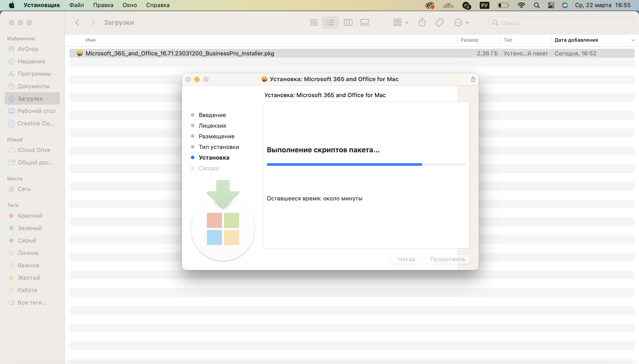The height and width of the screenshot is (364, 639).
Task: Click the battery status menu bar icon
Action: point(504,5)
